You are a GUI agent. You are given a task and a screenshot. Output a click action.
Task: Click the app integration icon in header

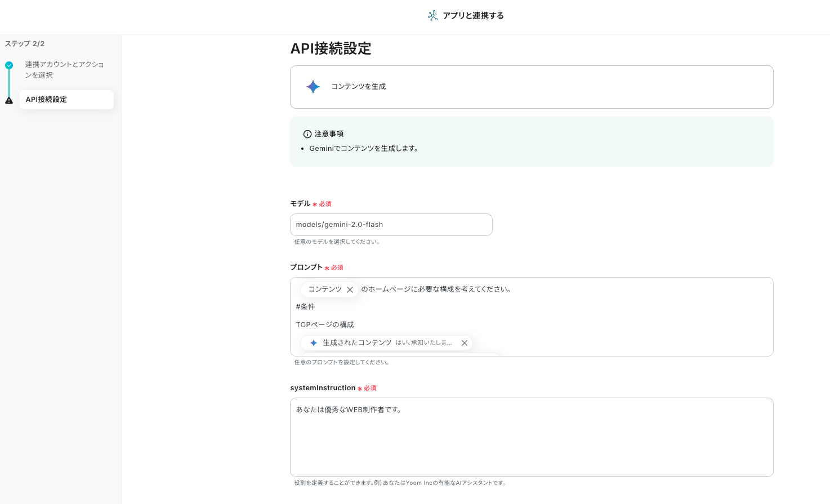(432, 16)
